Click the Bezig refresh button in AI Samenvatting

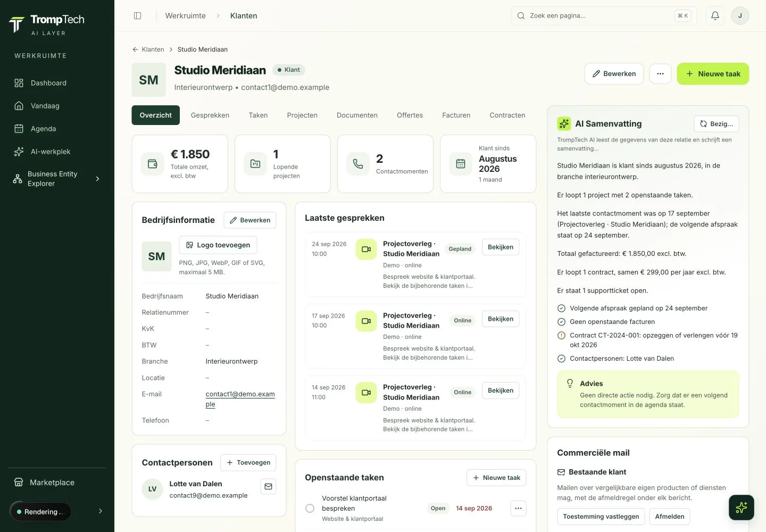point(716,123)
